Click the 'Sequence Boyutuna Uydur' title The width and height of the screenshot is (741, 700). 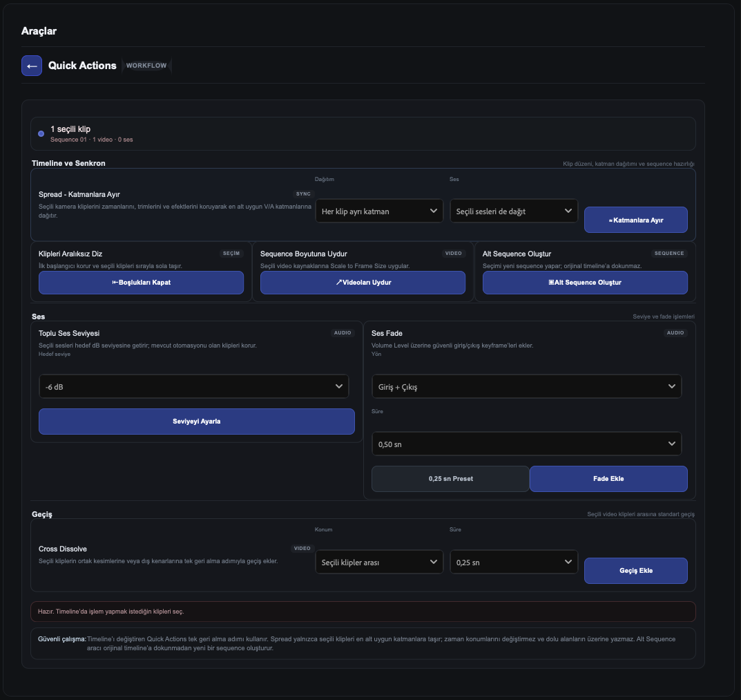pyautogui.click(x=303, y=254)
